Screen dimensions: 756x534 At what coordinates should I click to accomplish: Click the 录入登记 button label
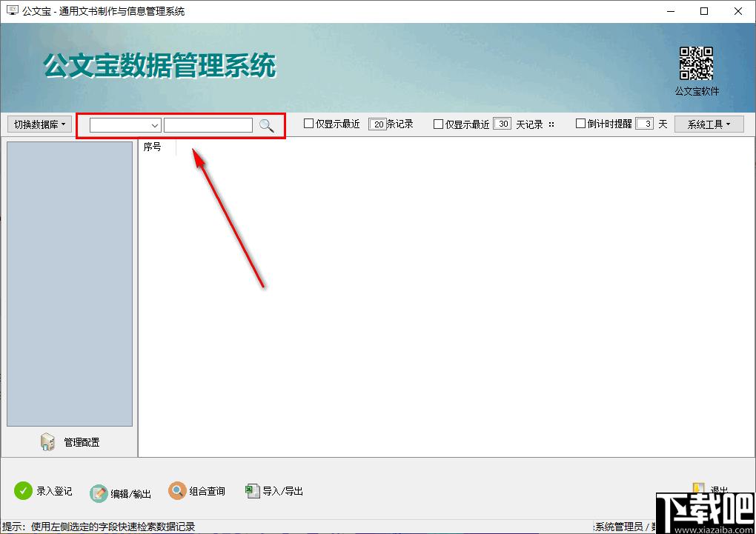[x=54, y=490]
